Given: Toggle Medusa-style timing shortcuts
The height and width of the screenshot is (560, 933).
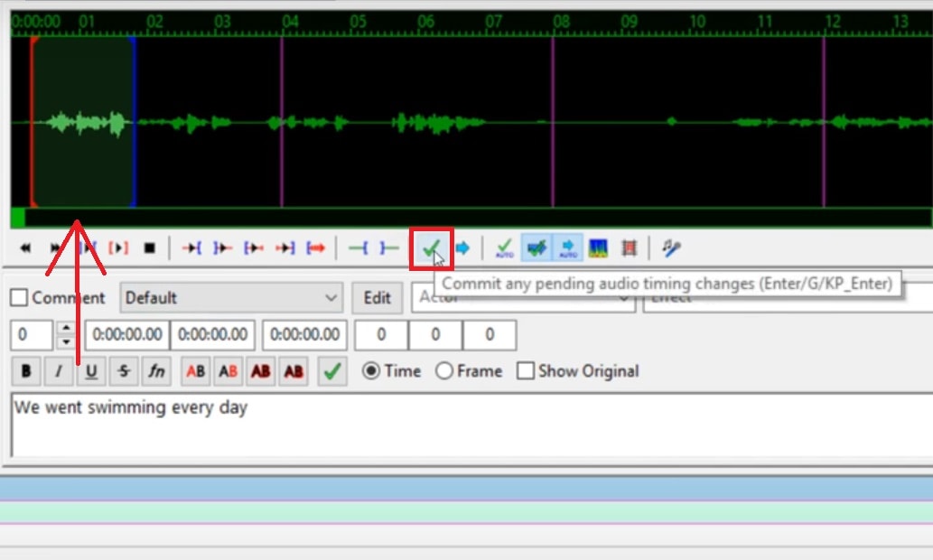Looking at the screenshot, I should (629, 247).
